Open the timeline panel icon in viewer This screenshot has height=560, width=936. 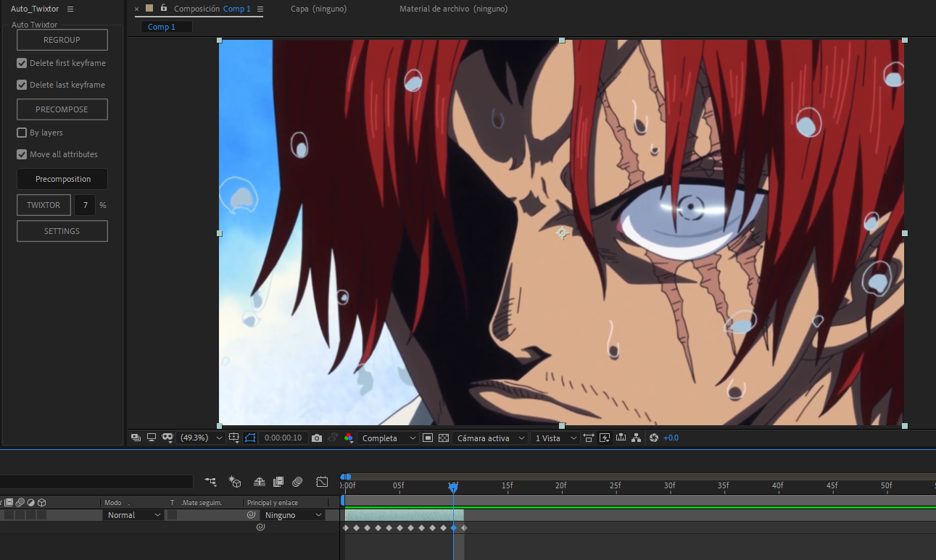click(x=621, y=438)
